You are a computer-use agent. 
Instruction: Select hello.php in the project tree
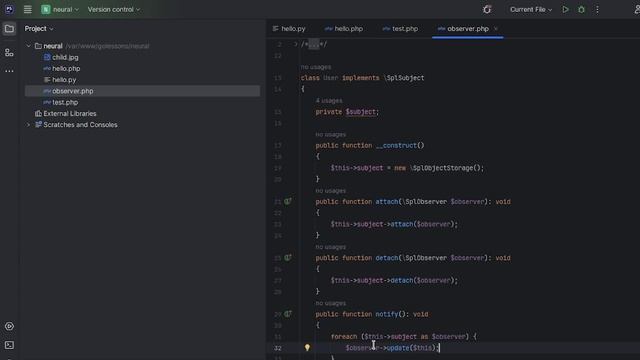66,69
